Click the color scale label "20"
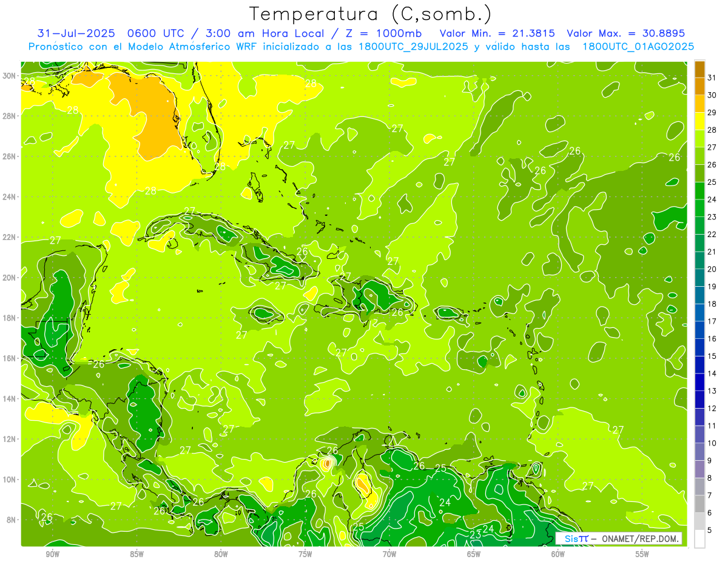Screen dimensions: 728x562 [712, 269]
